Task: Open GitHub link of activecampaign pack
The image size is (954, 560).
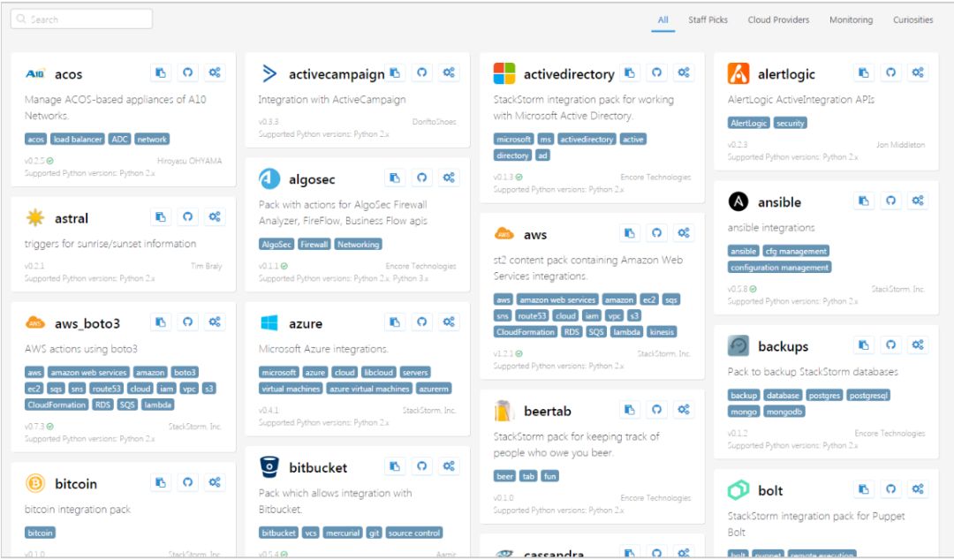Action: tap(421, 72)
